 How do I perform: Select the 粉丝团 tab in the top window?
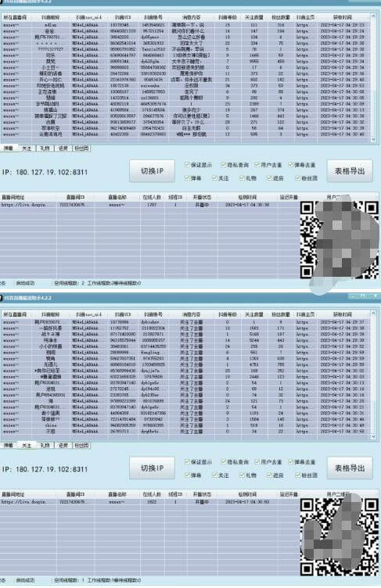(x=81, y=149)
